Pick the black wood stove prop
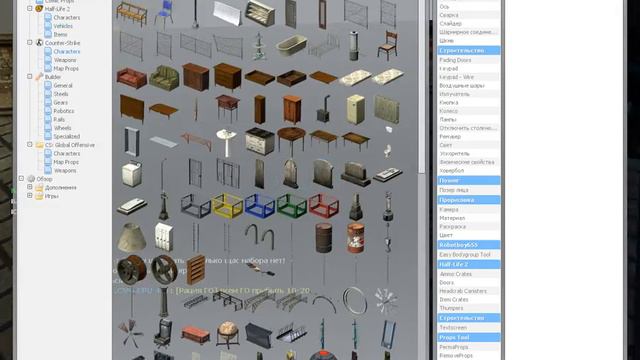Viewport: 640px width, 360px height. (x=323, y=109)
